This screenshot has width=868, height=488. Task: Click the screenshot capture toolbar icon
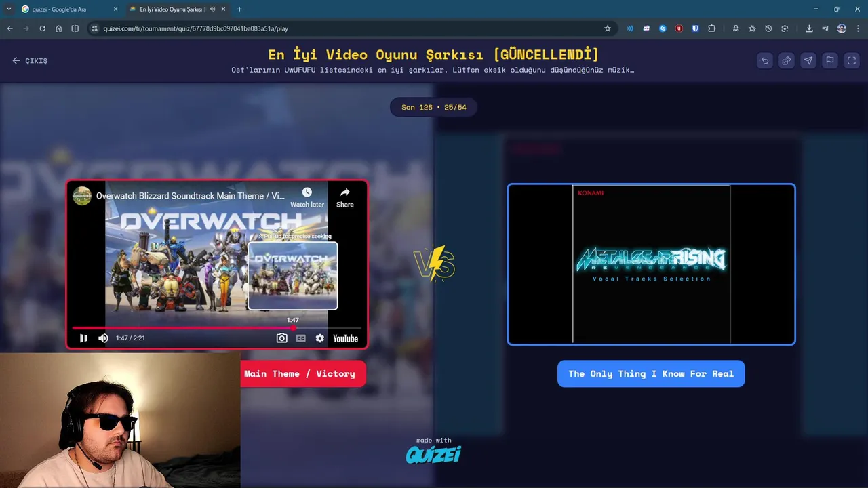[785, 28]
